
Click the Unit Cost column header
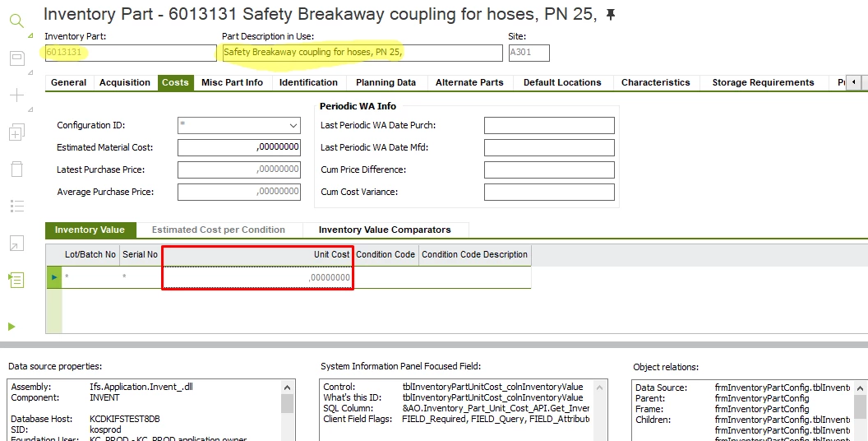tap(257, 255)
